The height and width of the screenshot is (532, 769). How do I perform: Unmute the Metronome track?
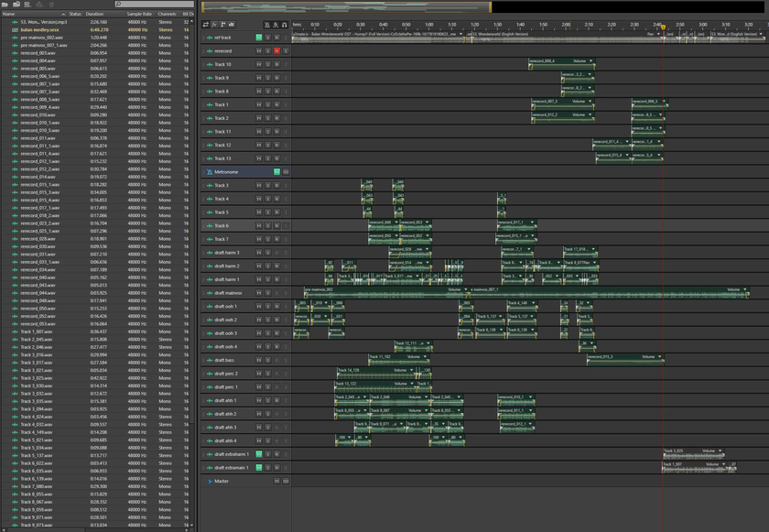pos(276,172)
